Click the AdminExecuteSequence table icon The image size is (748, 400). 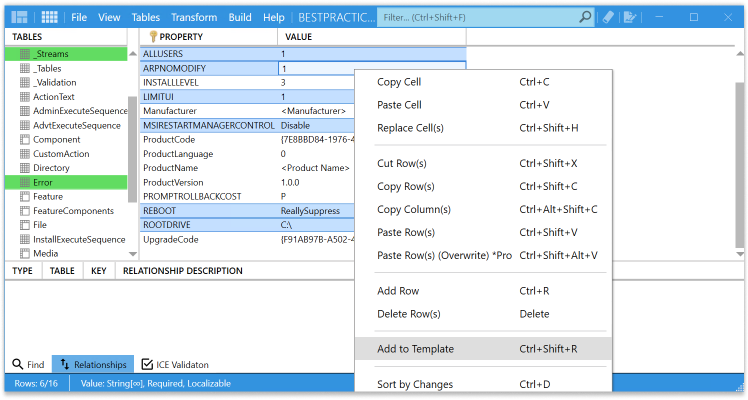pyautogui.click(x=25, y=111)
